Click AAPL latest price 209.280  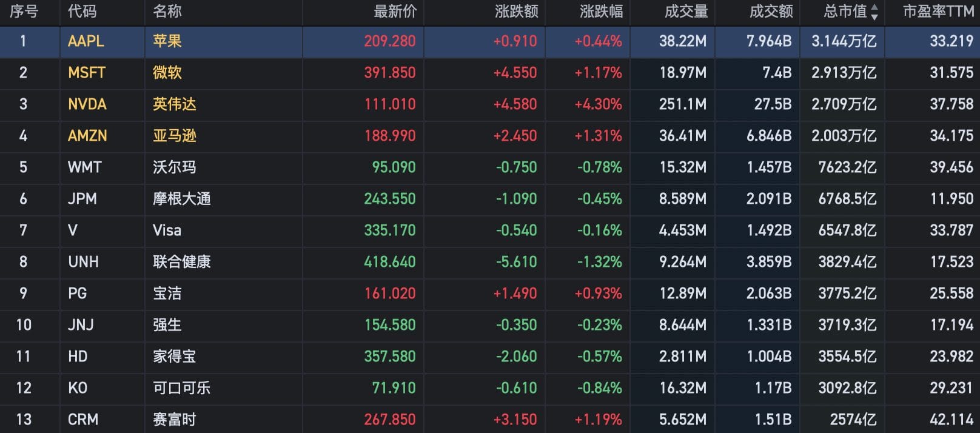[390, 41]
